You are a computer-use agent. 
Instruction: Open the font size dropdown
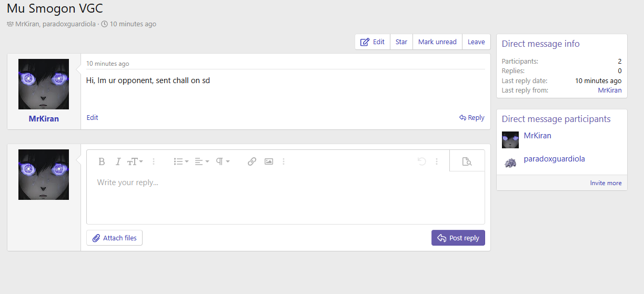tap(135, 161)
